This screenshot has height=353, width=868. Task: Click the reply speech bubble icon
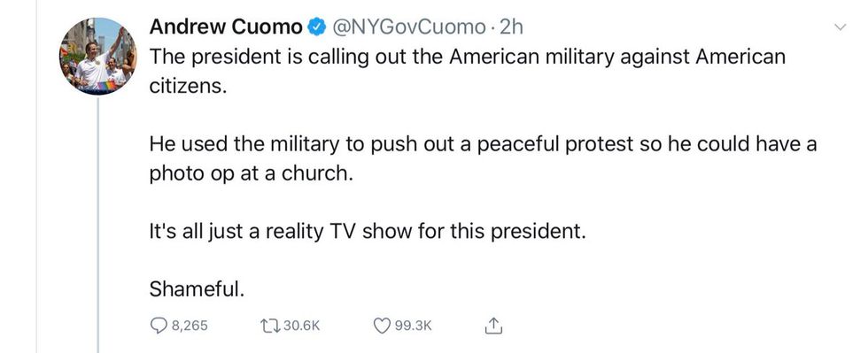coord(159,326)
